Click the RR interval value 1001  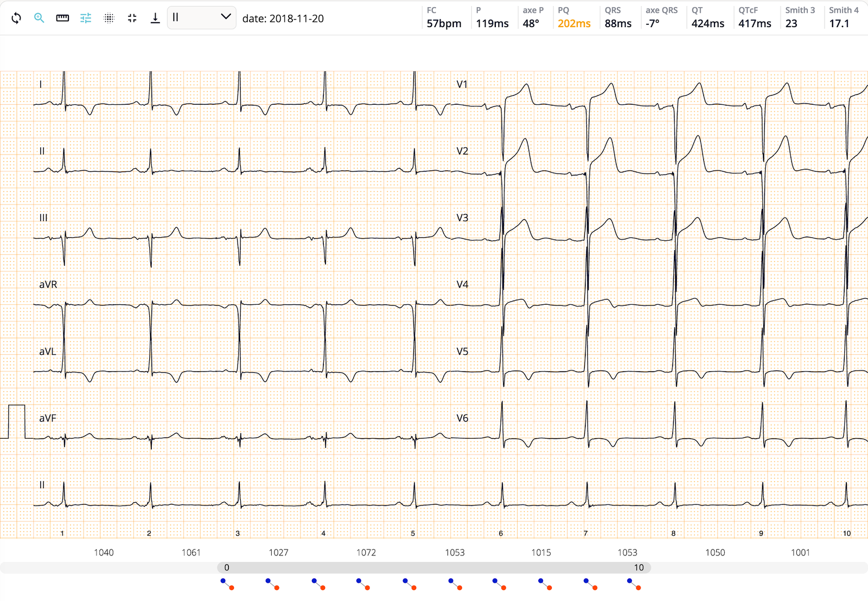pyautogui.click(x=800, y=552)
